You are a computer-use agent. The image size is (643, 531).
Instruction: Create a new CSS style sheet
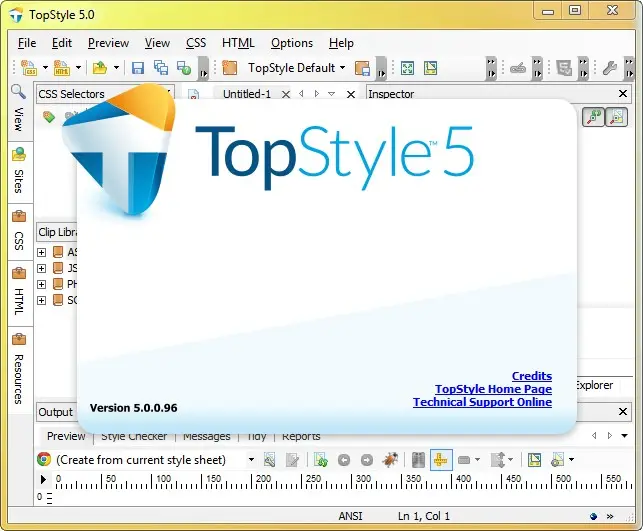(29, 68)
